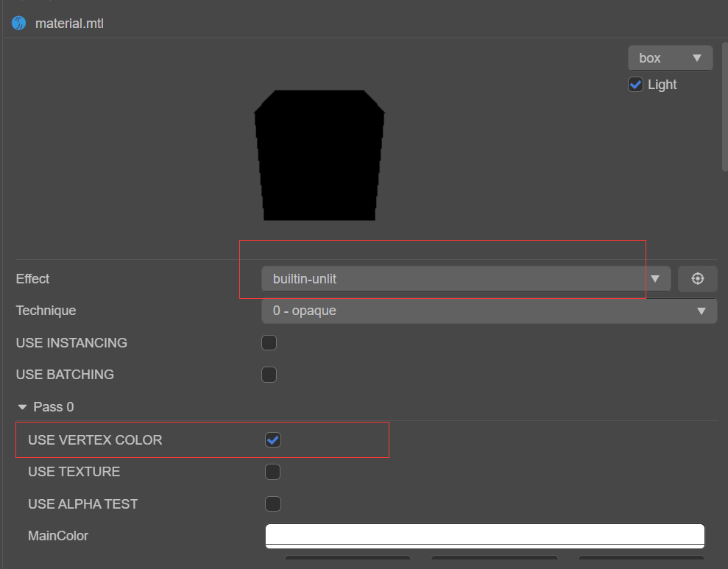728x569 pixels.
Task: Collapse the Pass 0 section
Action: (x=21, y=406)
